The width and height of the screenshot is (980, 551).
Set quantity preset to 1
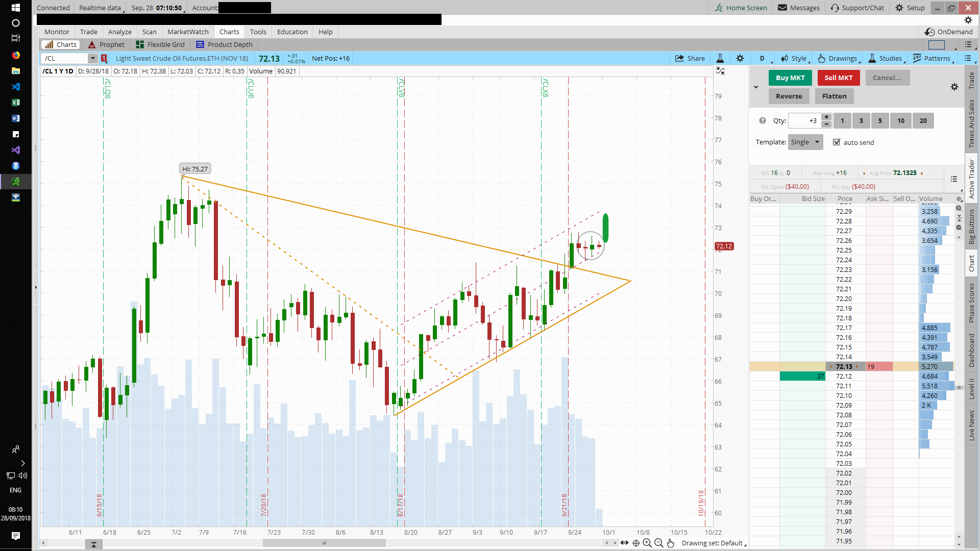pos(842,120)
